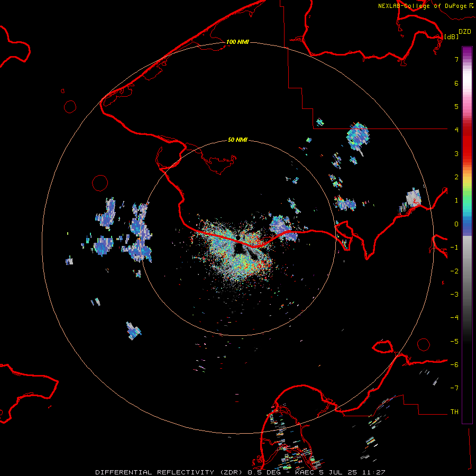Click the 5 value on color scale
The height and width of the screenshot is (476, 476).
coord(456,106)
